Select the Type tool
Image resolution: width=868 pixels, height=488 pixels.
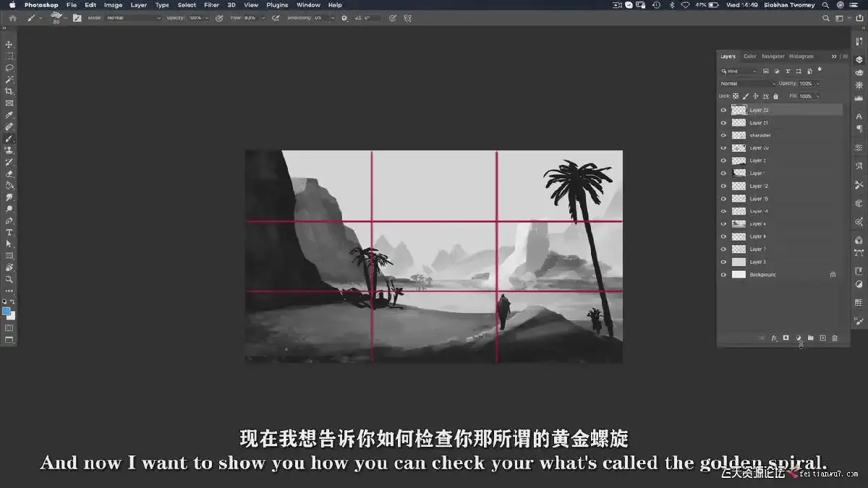coord(9,232)
